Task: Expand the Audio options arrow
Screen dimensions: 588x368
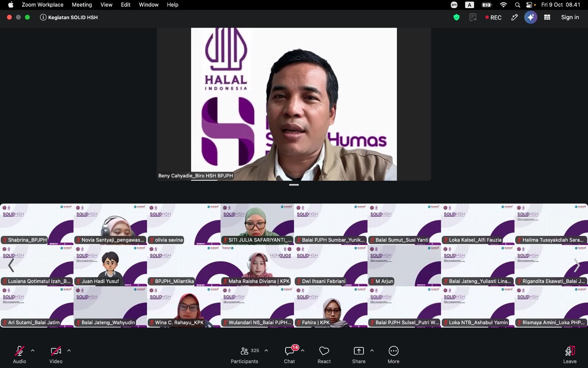Action: tap(33, 351)
